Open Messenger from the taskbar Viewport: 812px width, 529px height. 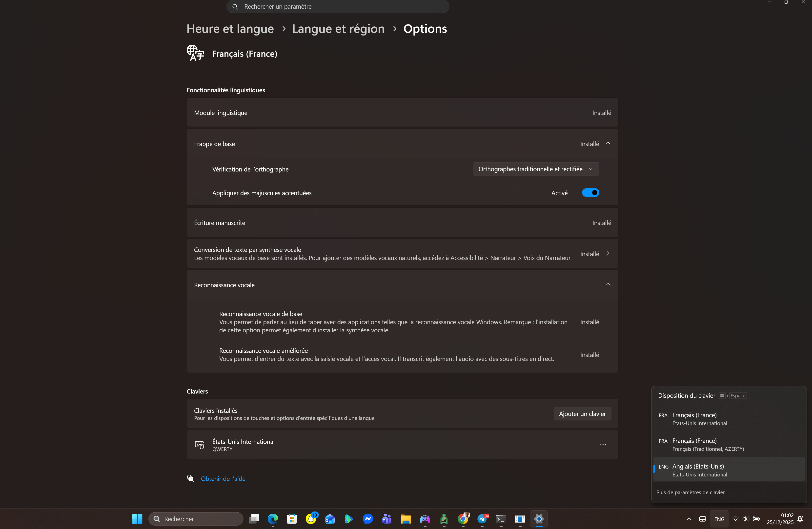(368, 519)
